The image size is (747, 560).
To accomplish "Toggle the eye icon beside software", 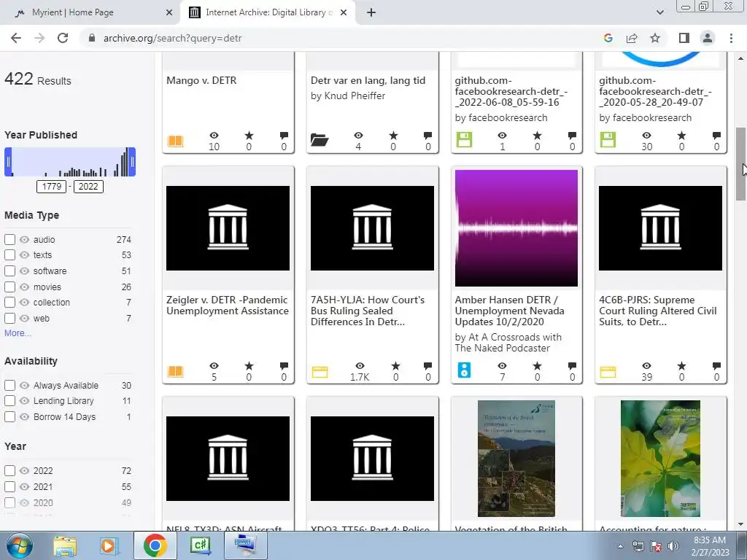I will click(24, 271).
